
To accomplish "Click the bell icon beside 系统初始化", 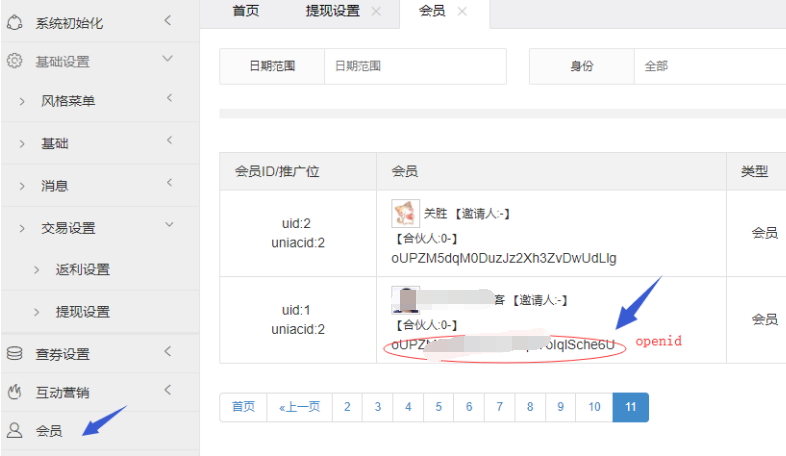I will [x=15, y=22].
